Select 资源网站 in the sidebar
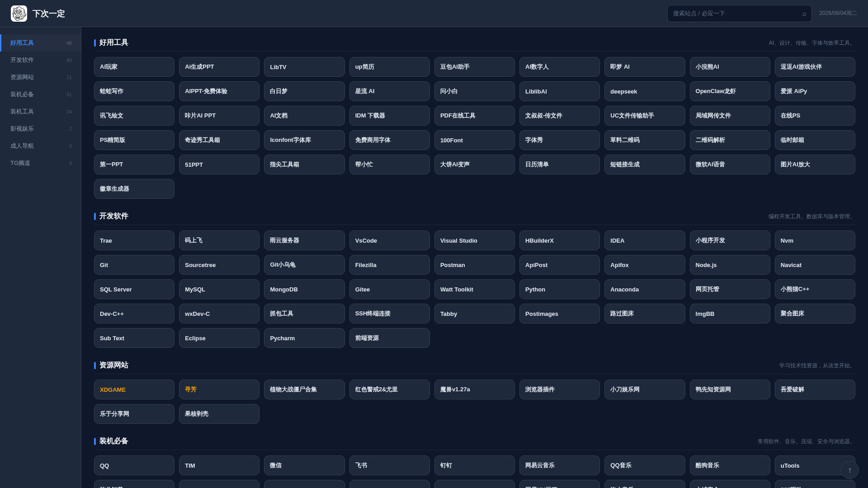 [x=41, y=77]
